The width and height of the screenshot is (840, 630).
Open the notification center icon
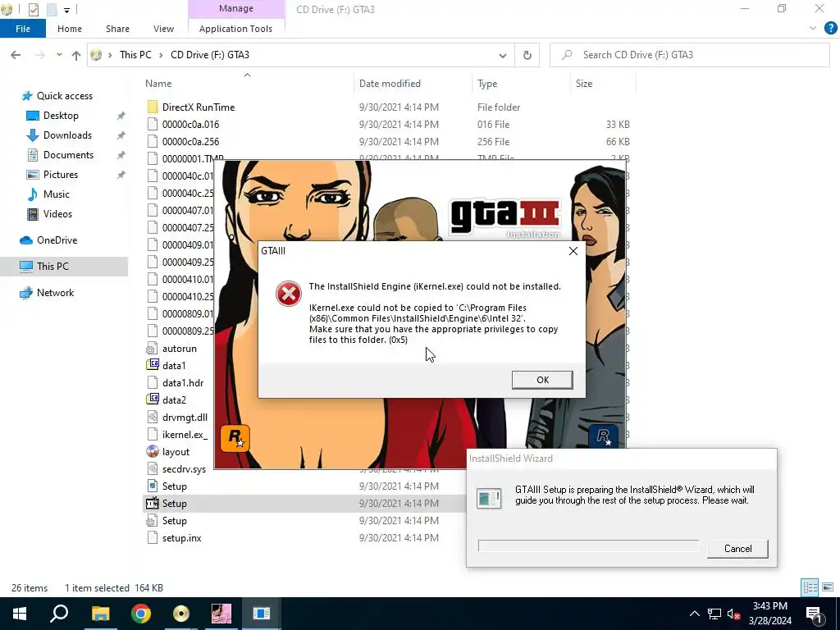(815, 614)
